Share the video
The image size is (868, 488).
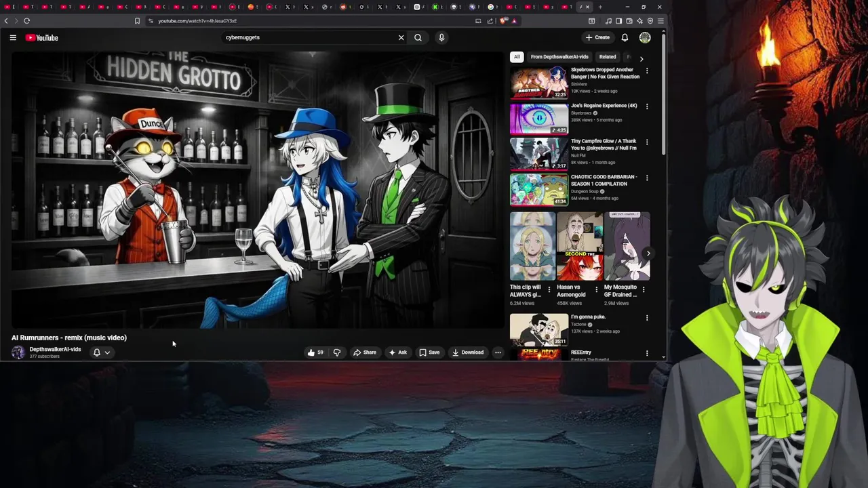point(365,352)
